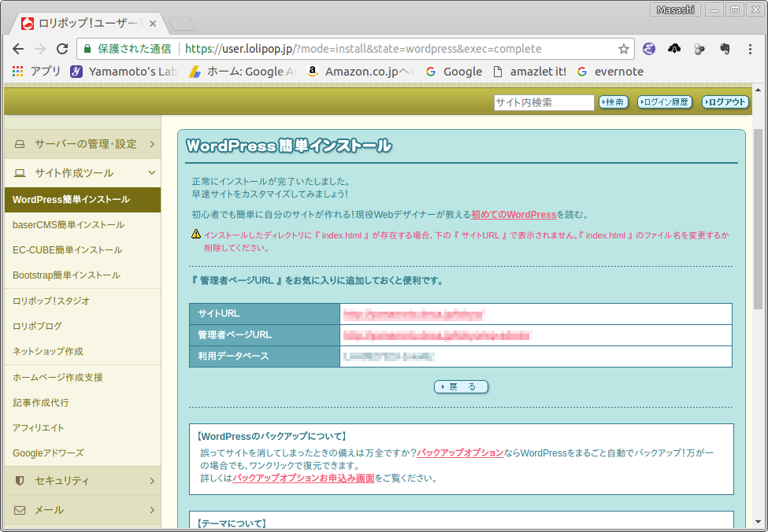
Task: Click the ログアウト logout button
Action: [x=725, y=102]
